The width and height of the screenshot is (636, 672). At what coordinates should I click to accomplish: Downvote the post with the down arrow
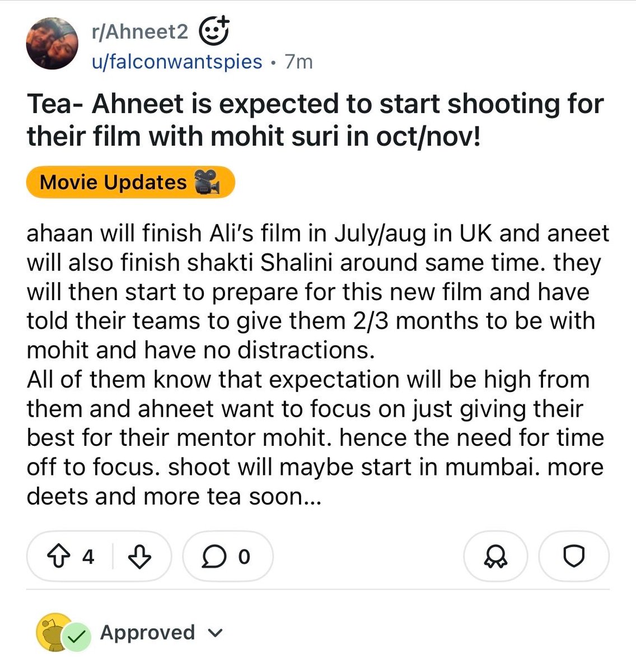pyautogui.click(x=140, y=557)
